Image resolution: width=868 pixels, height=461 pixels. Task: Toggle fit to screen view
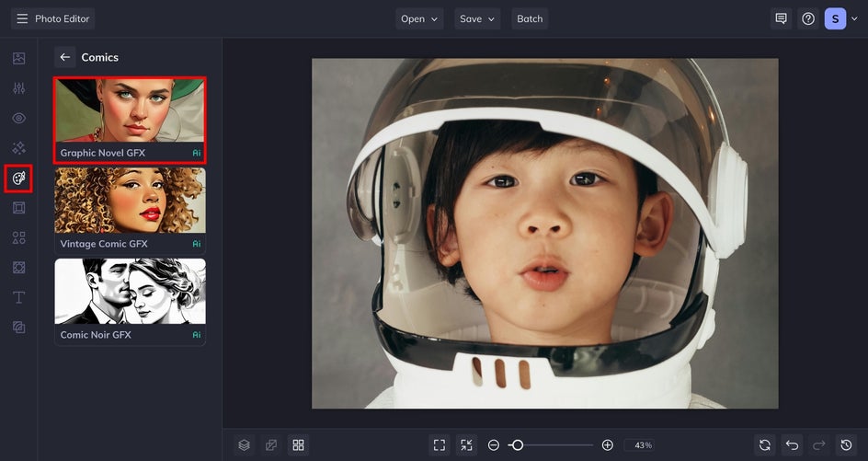(x=440, y=445)
